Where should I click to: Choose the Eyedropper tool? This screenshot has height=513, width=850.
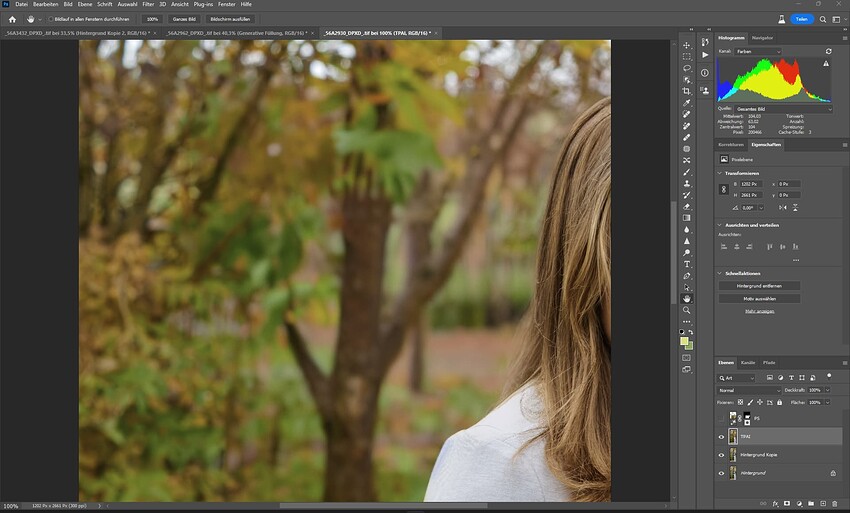[686, 103]
